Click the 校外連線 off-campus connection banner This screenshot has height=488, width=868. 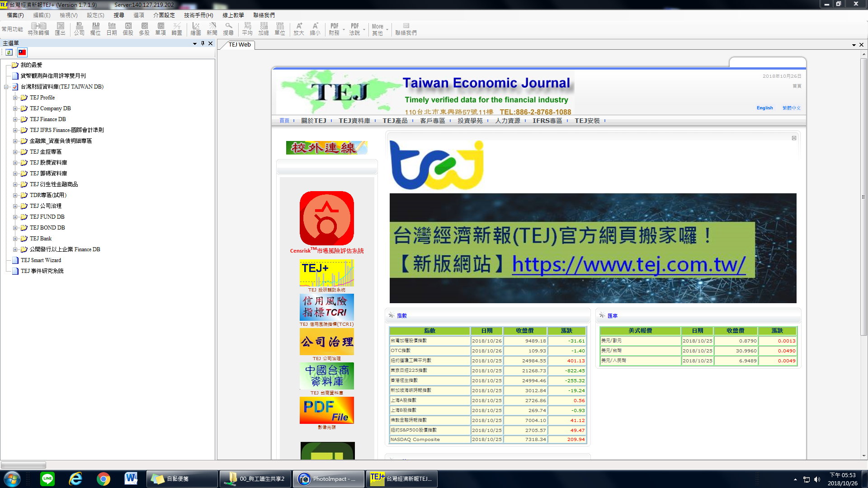point(327,147)
